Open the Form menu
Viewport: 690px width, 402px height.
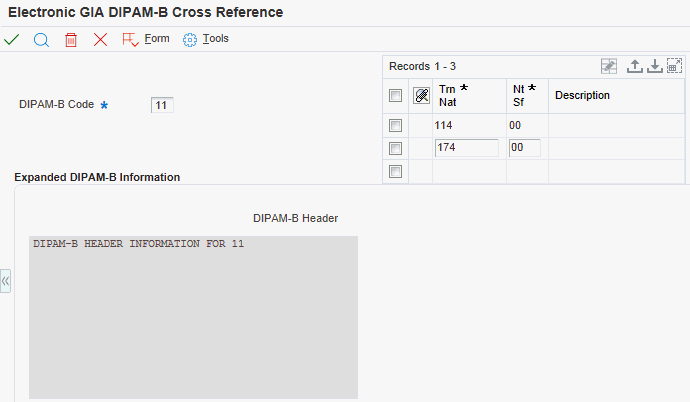point(146,39)
